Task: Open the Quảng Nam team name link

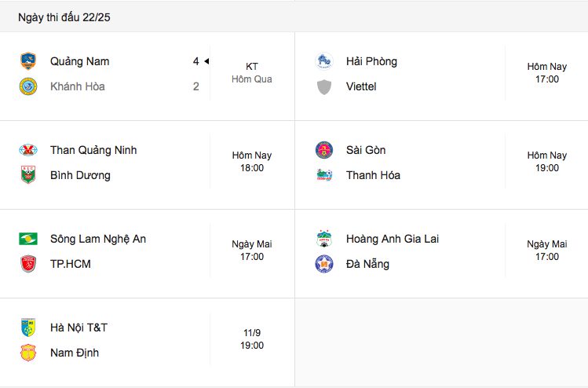Action: [x=80, y=61]
